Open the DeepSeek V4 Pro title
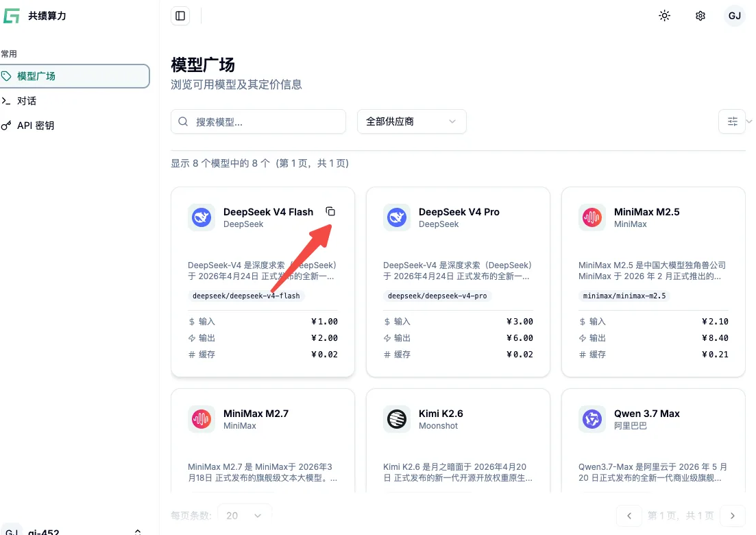 coord(459,212)
